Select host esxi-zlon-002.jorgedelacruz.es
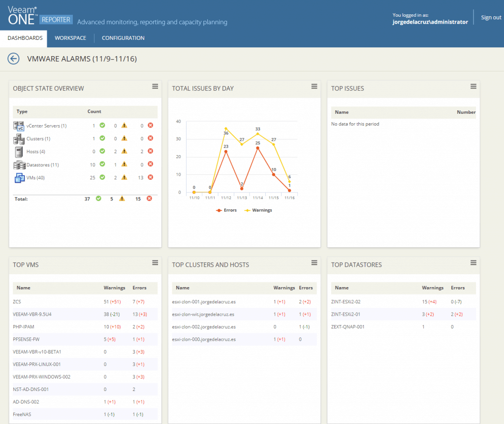Screen dimensions: 504x424 click(244, 327)
